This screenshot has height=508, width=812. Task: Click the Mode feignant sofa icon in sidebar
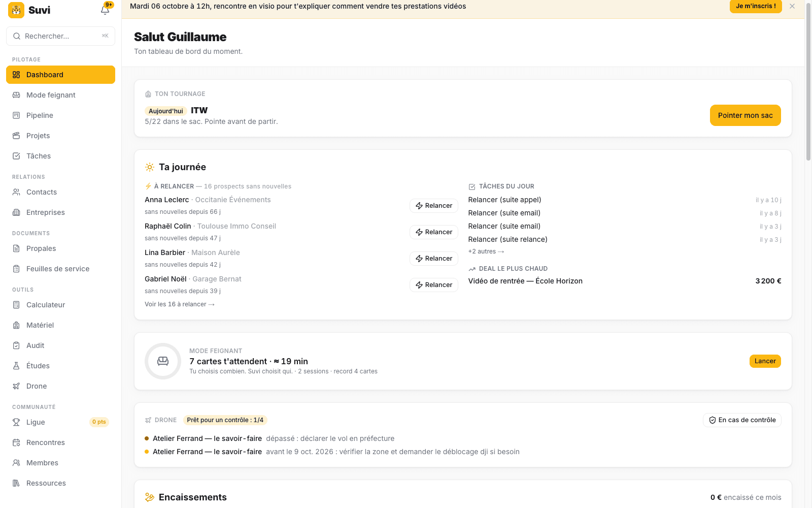pos(16,95)
